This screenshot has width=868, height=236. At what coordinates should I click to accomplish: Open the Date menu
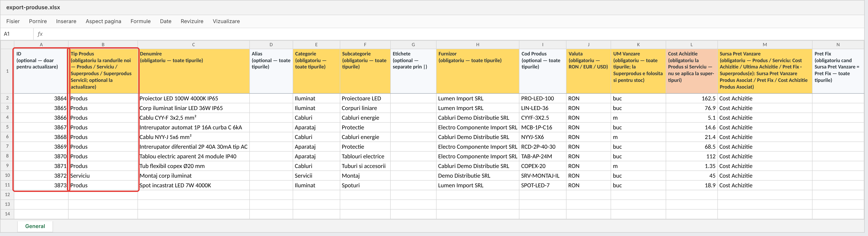click(x=165, y=21)
